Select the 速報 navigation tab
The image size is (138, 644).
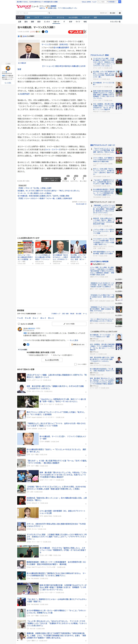click(28, 17)
